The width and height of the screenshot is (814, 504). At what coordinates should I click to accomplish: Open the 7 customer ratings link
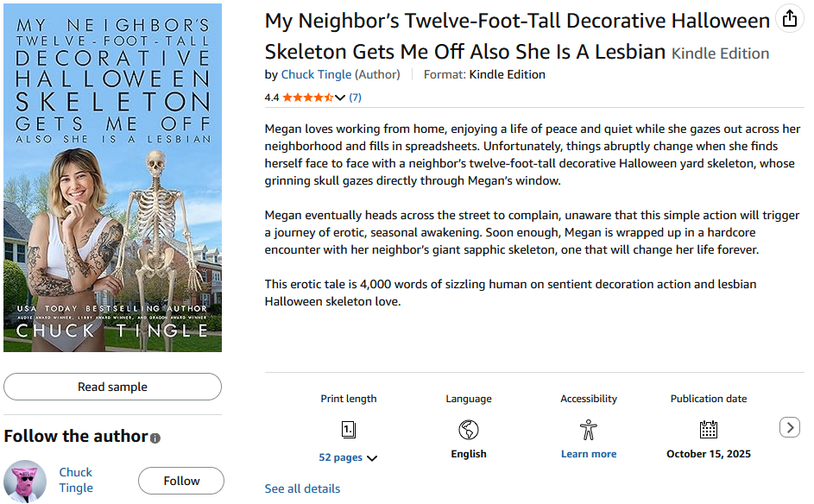coord(356,98)
